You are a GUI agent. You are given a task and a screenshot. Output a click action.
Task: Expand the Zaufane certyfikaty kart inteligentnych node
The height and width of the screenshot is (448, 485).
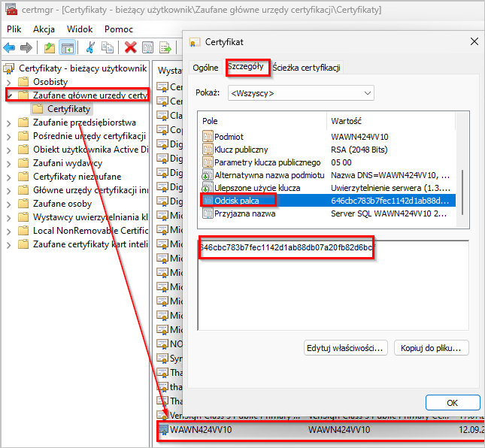click(9, 245)
